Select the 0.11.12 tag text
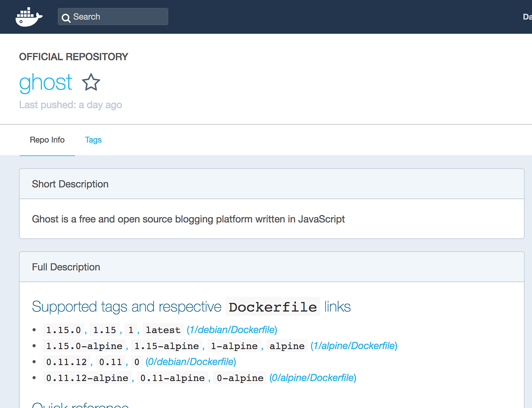This screenshot has height=408, width=532. (66, 362)
